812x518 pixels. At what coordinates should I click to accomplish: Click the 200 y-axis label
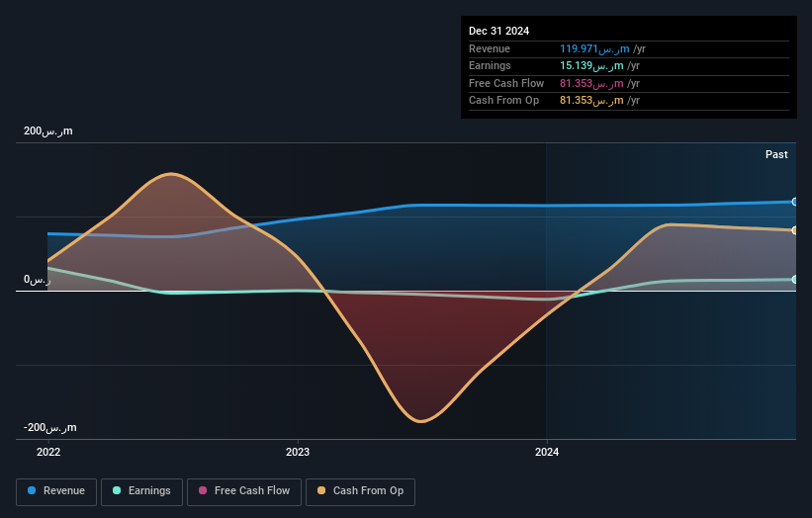(48, 130)
